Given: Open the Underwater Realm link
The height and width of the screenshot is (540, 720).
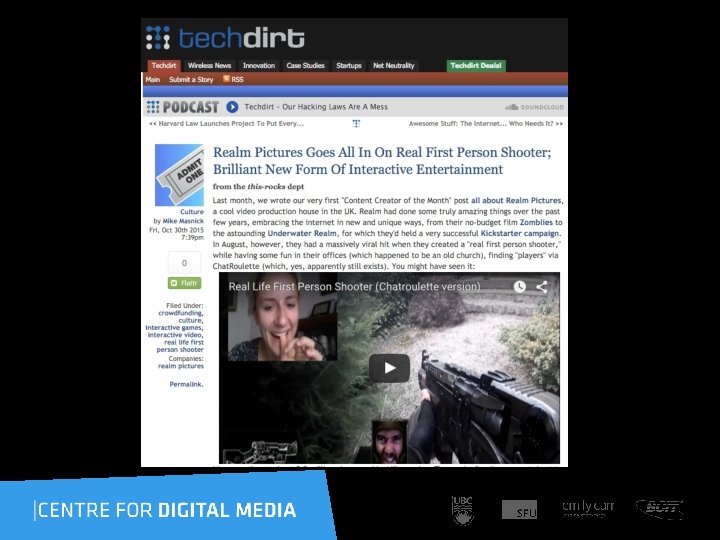Looking at the screenshot, I should pyautogui.click(x=302, y=233).
